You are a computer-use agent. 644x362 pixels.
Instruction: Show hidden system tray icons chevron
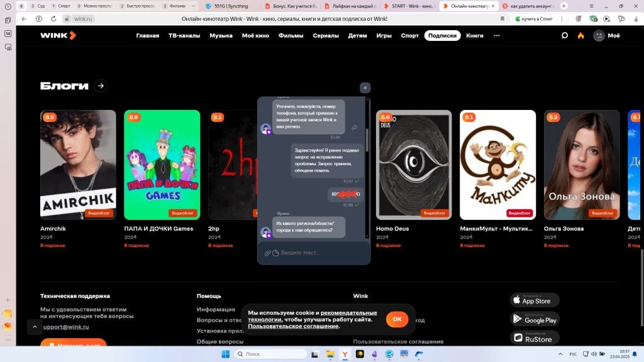(560, 354)
